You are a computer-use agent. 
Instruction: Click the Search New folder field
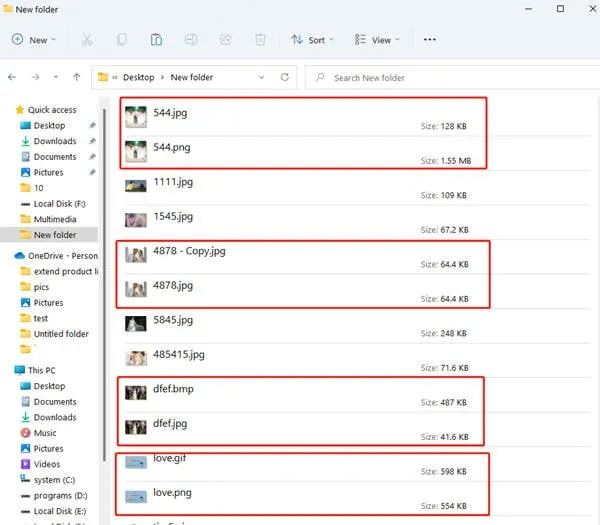click(x=452, y=78)
